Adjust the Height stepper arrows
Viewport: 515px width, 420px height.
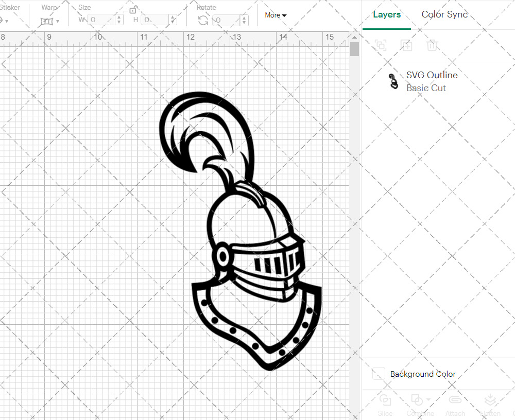click(173, 20)
